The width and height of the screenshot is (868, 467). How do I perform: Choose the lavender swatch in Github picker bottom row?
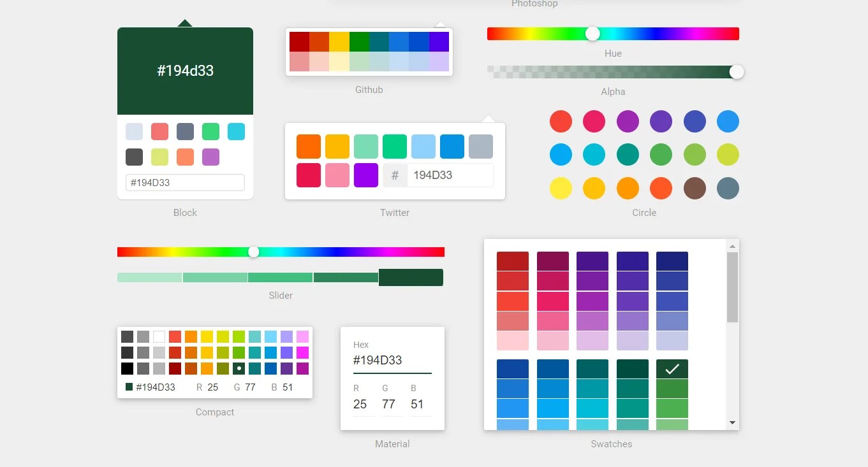439,61
